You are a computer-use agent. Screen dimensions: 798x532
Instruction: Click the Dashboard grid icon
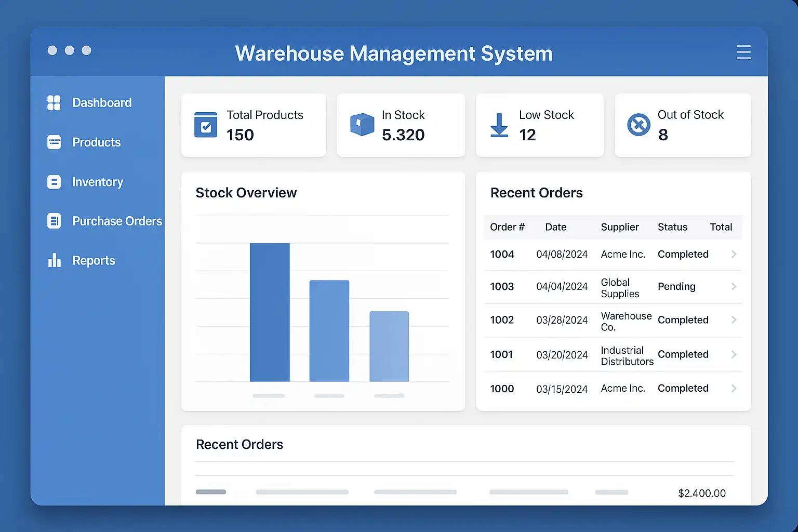click(x=54, y=103)
